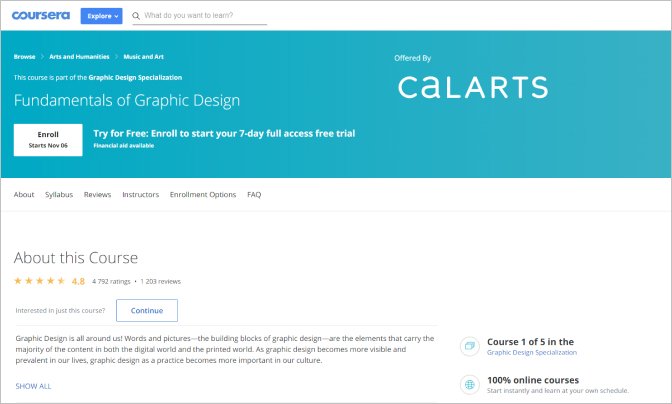Click the star rating icons

click(x=40, y=281)
